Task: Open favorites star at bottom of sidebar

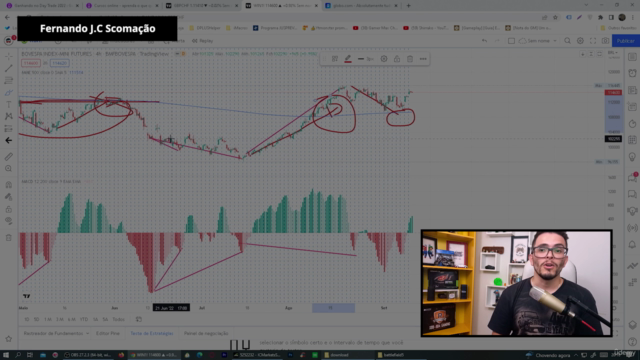Action: point(9,339)
